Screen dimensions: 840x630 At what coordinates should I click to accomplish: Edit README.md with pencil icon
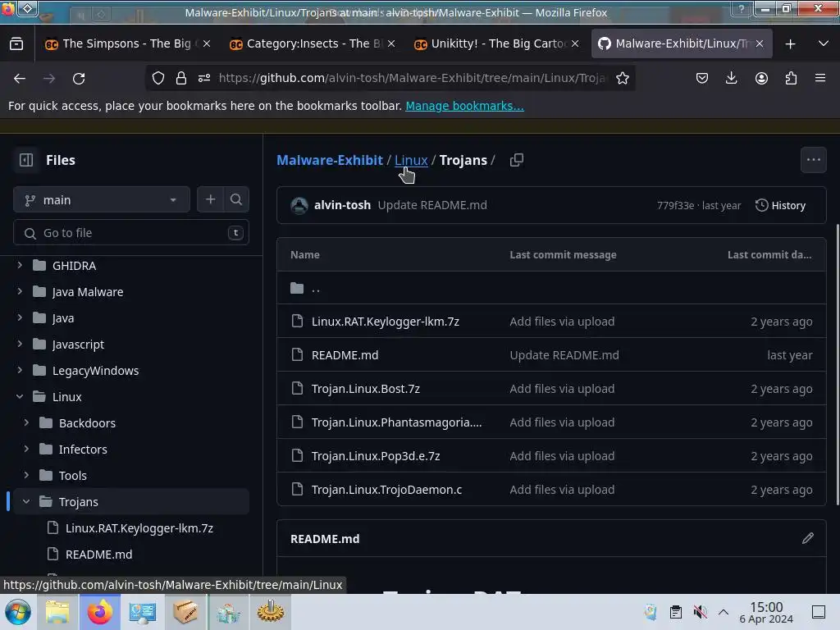click(808, 538)
